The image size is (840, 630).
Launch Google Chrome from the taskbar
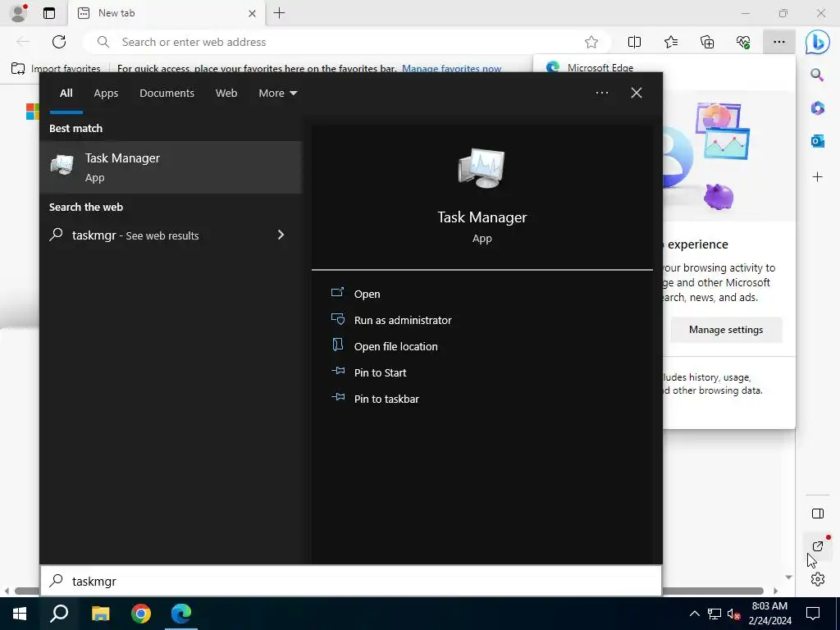141,613
